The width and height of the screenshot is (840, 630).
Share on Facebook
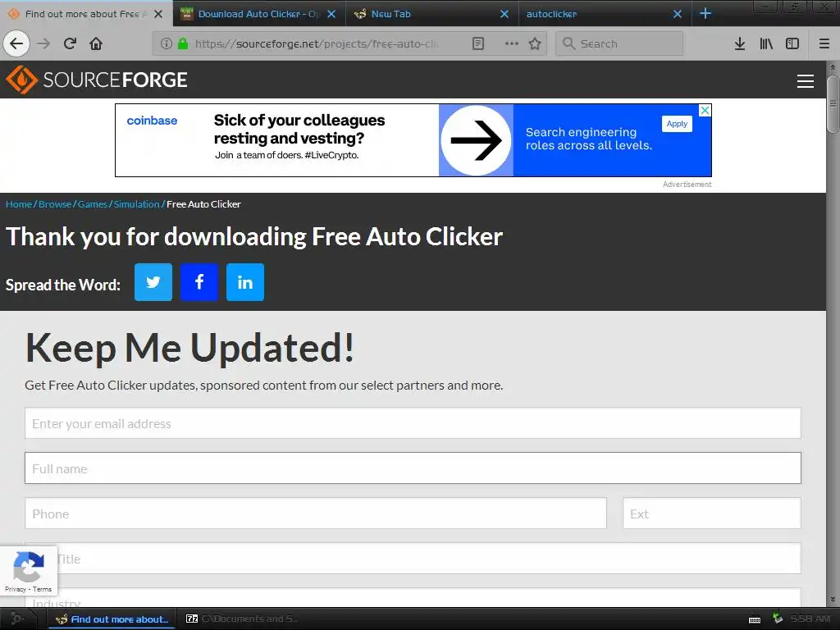[199, 282]
